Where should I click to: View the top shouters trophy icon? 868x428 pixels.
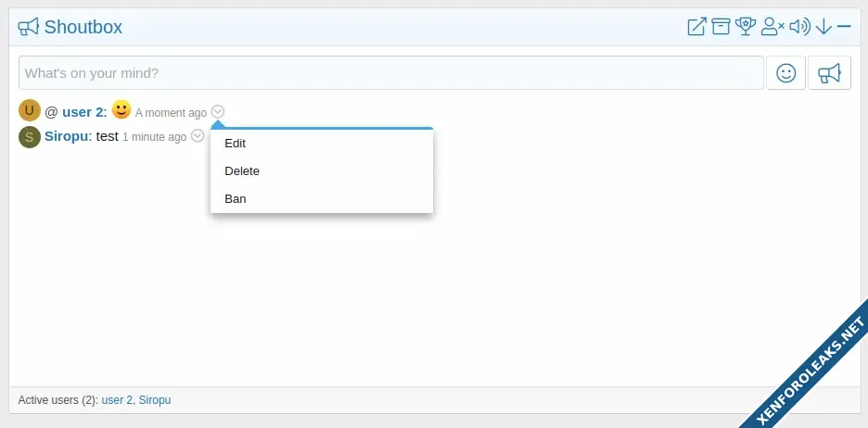tap(746, 27)
